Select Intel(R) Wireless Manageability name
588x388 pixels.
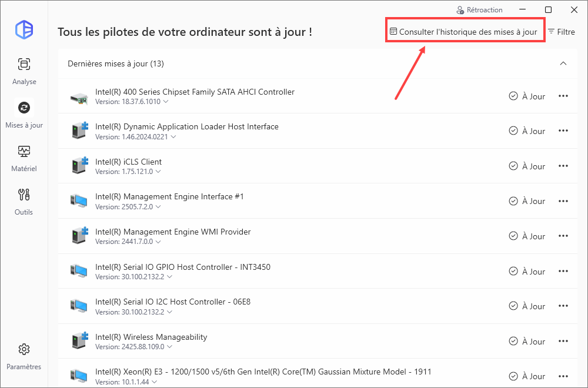click(x=151, y=337)
